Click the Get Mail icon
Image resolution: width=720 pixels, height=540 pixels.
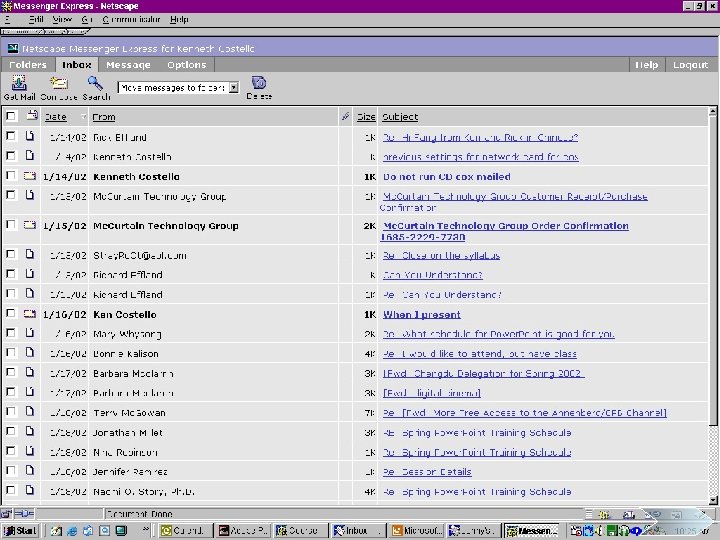18,84
